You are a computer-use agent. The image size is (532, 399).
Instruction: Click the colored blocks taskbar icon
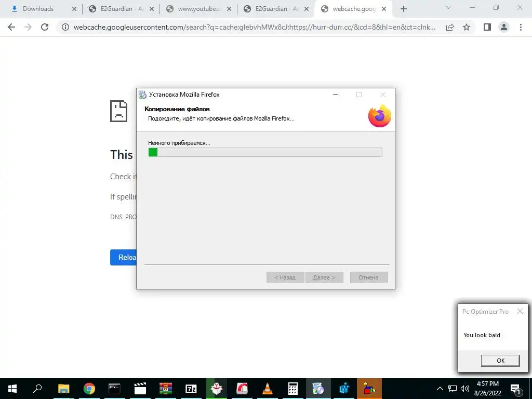(x=369, y=389)
